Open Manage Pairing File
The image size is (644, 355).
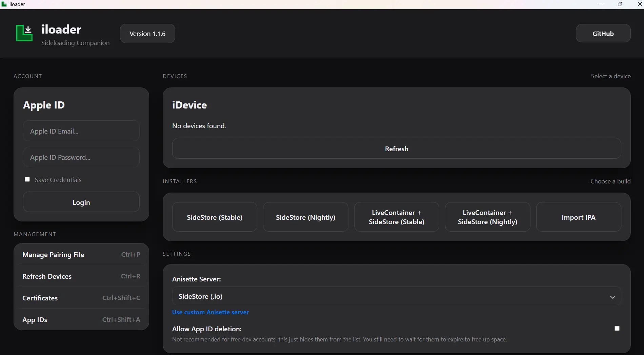[81, 254]
